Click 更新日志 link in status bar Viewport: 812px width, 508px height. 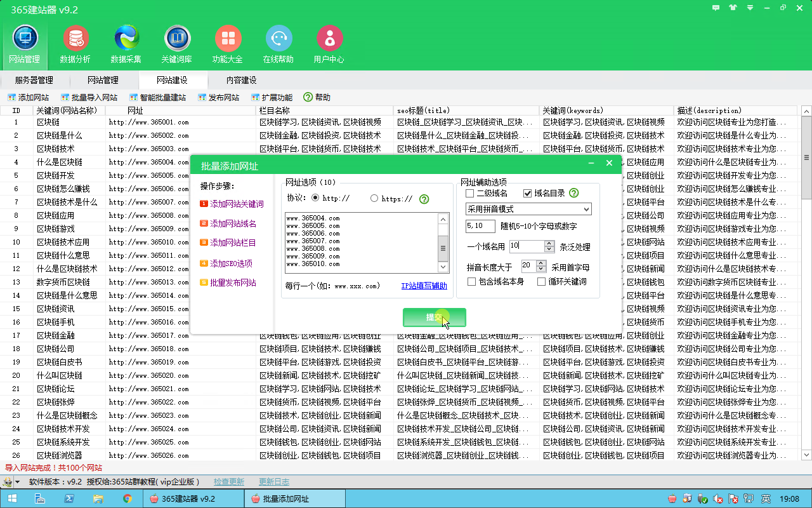(x=274, y=482)
